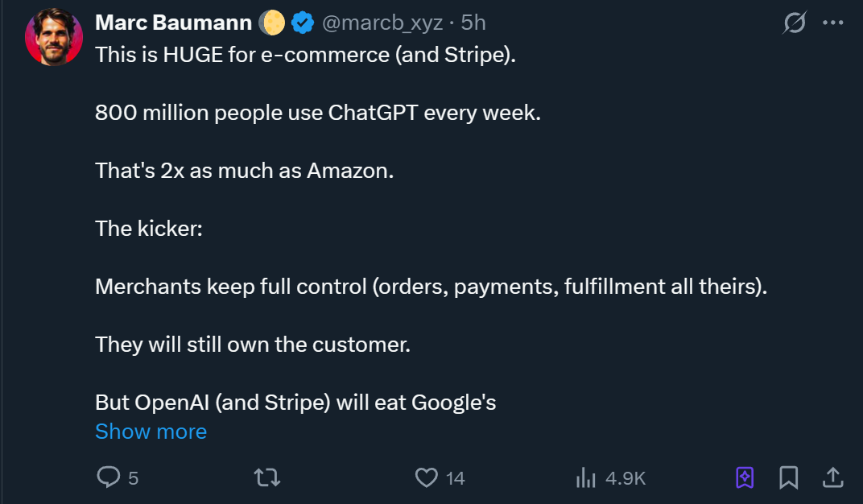Click the blue verified checkmark badge
863x504 pixels.
pyautogui.click(x=302, y=23)
